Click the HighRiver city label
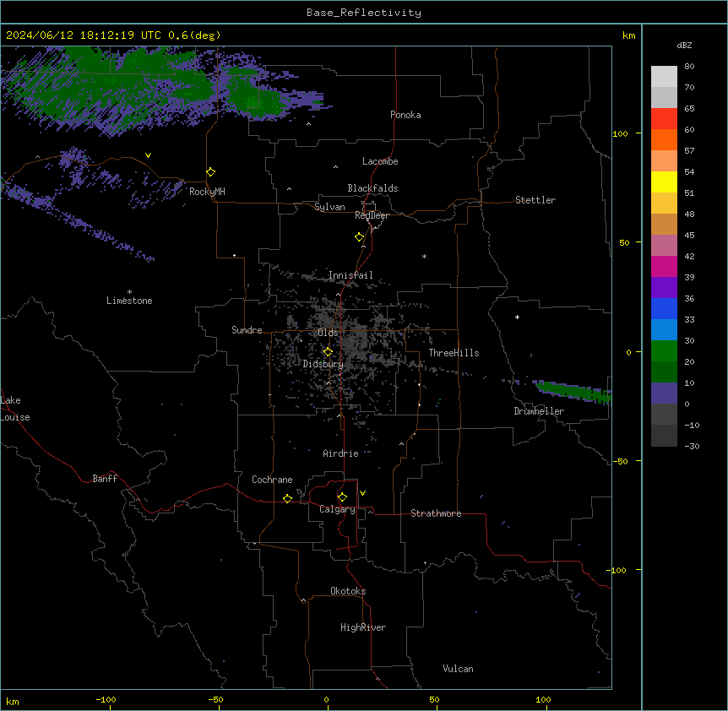Image resolution: width=728 pixels, height=711 pixels. pyautogui.click(x=363, y=627)
